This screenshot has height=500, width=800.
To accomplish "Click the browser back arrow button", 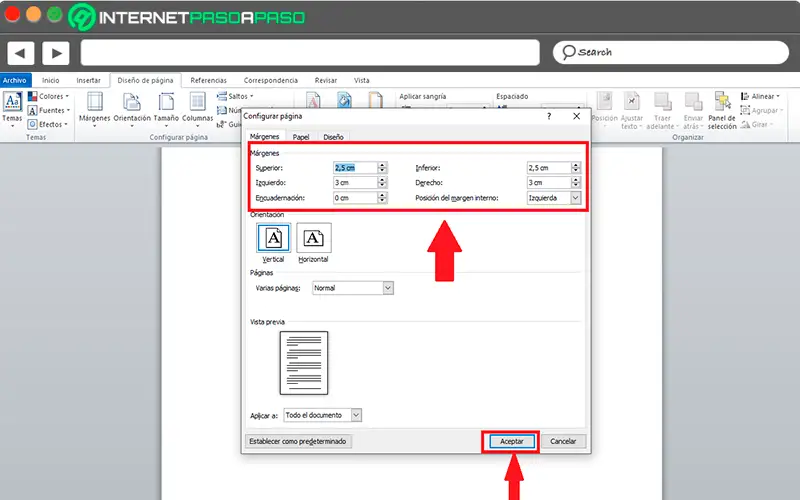I will 20,53.
